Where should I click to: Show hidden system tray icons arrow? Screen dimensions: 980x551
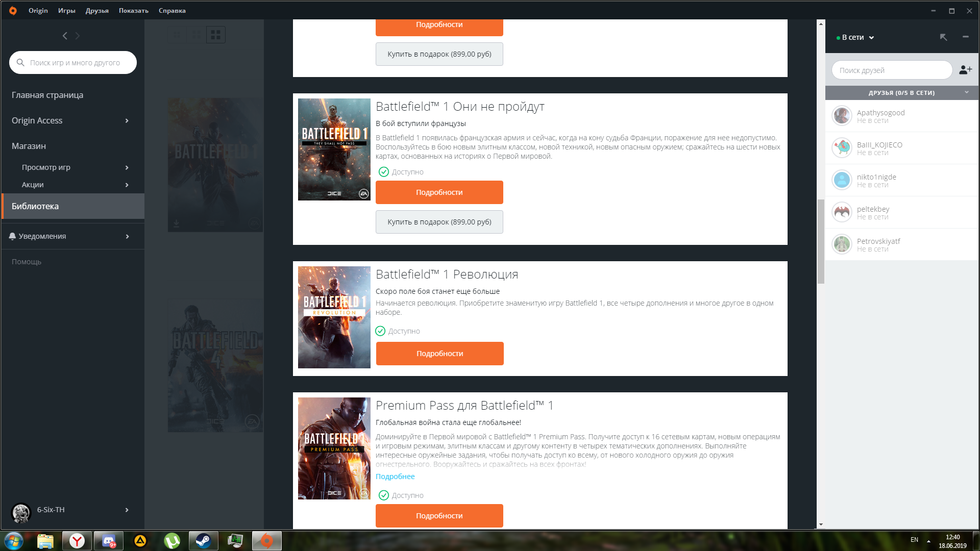929,541
